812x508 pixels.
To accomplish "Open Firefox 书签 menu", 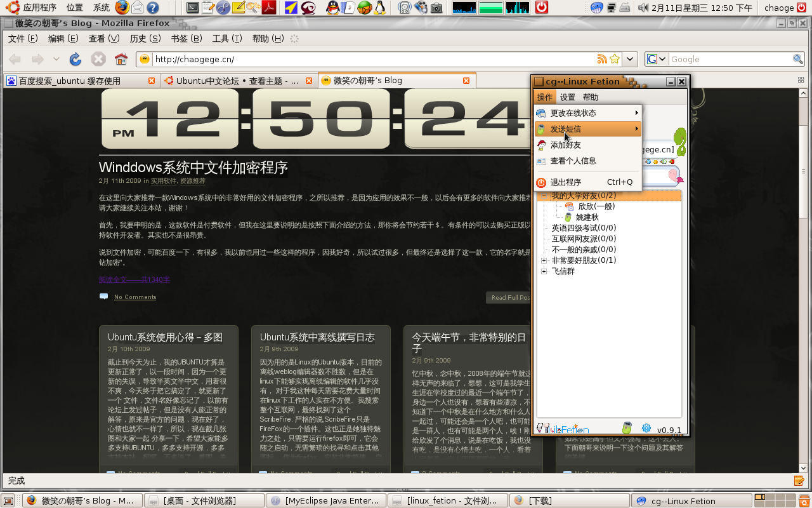I will click(x=187, y=39).
